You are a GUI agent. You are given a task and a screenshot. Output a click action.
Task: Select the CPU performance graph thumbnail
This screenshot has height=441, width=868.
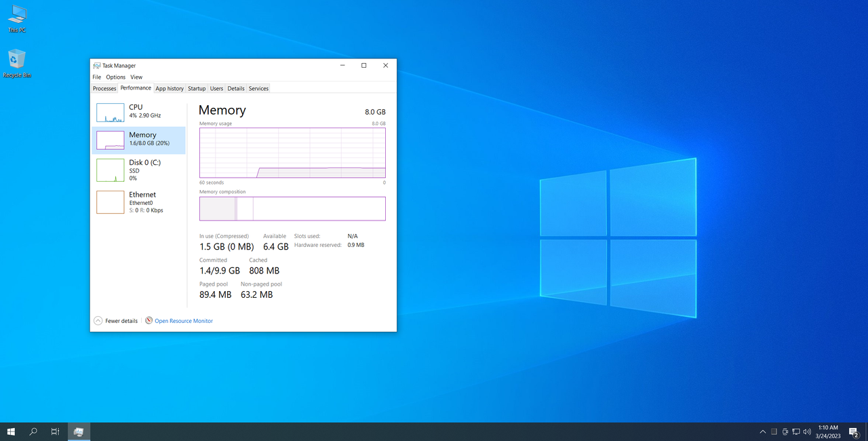[x=110, y=113]
